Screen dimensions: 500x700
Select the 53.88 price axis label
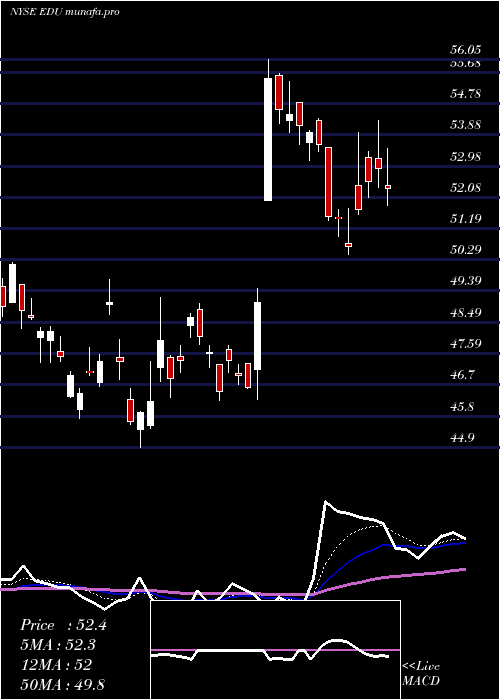(465, 125)
